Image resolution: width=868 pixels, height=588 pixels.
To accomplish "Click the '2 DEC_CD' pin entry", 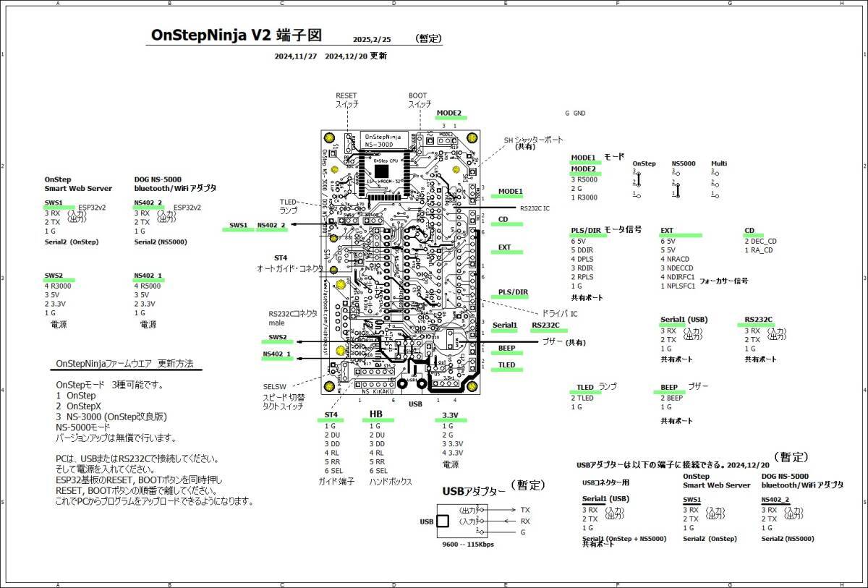I will click(760, 241).
